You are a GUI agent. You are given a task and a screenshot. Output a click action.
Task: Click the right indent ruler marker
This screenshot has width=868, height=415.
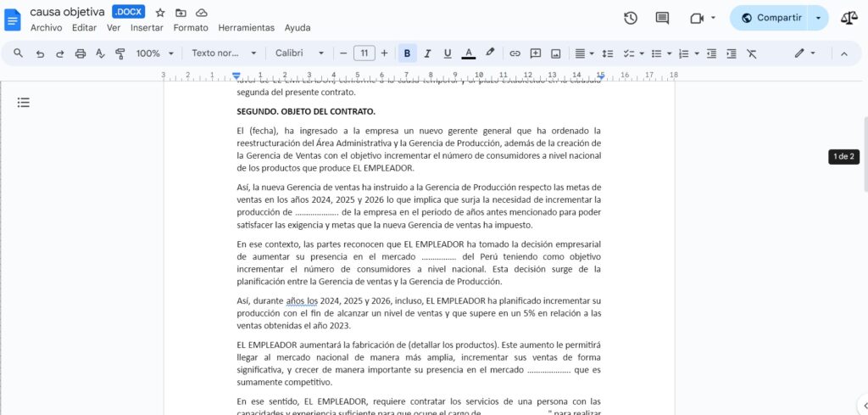coord(601,76)
